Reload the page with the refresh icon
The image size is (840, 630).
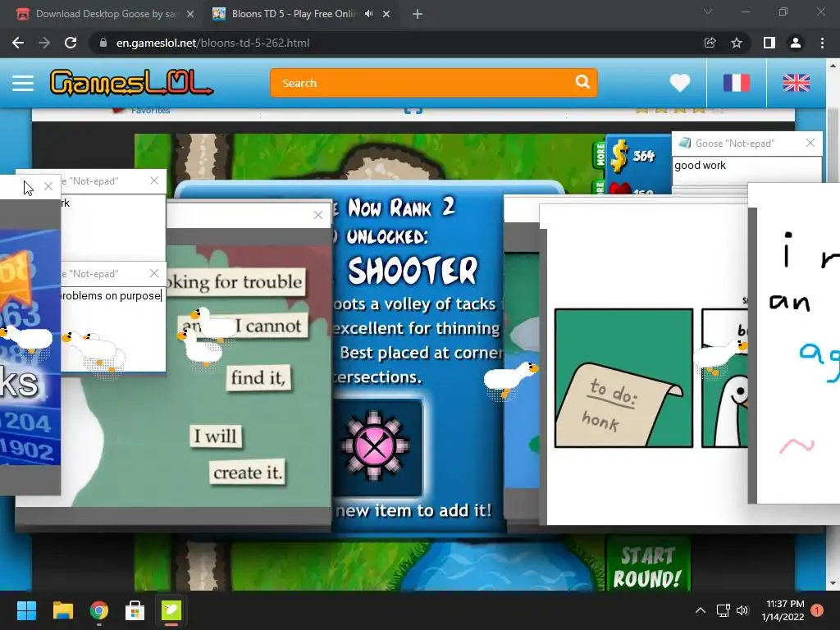[71, 43]
